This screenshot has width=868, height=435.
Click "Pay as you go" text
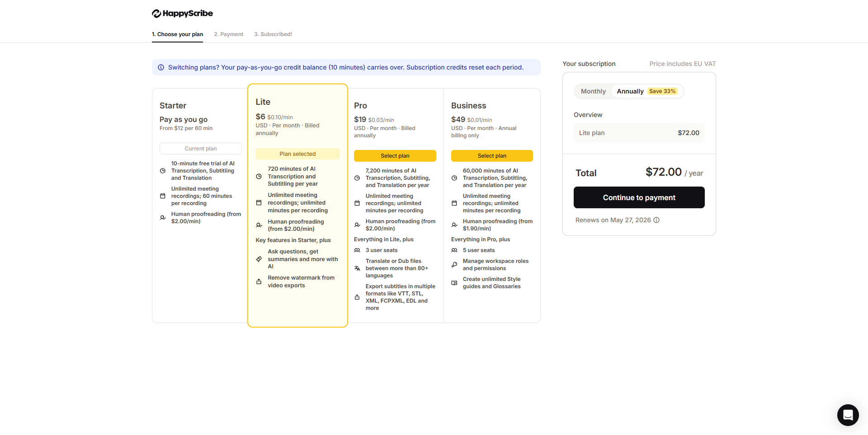click(184, 120)
